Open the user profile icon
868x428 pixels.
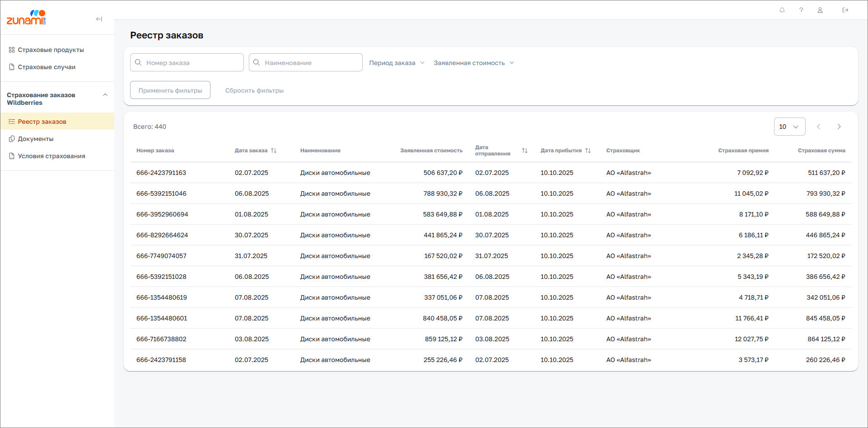click(820, 10)
